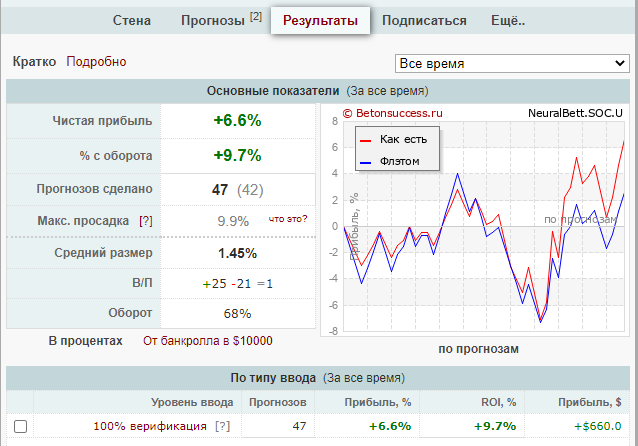Click the 'Прогнозов' column header
The width and height of the screenshot is (638, 446).
click(277, 402)
